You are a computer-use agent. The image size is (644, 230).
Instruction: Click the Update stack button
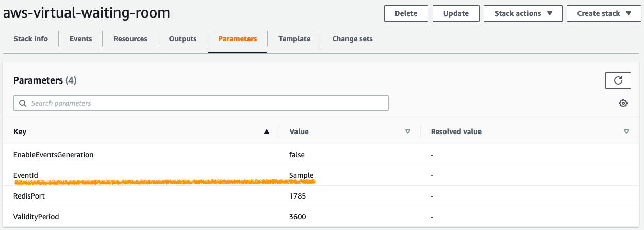[x=456, y=13]
